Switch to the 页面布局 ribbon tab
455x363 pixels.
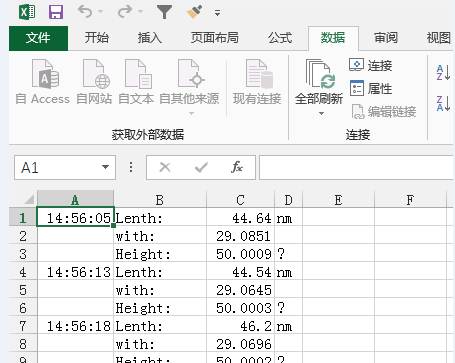[215, 38]
